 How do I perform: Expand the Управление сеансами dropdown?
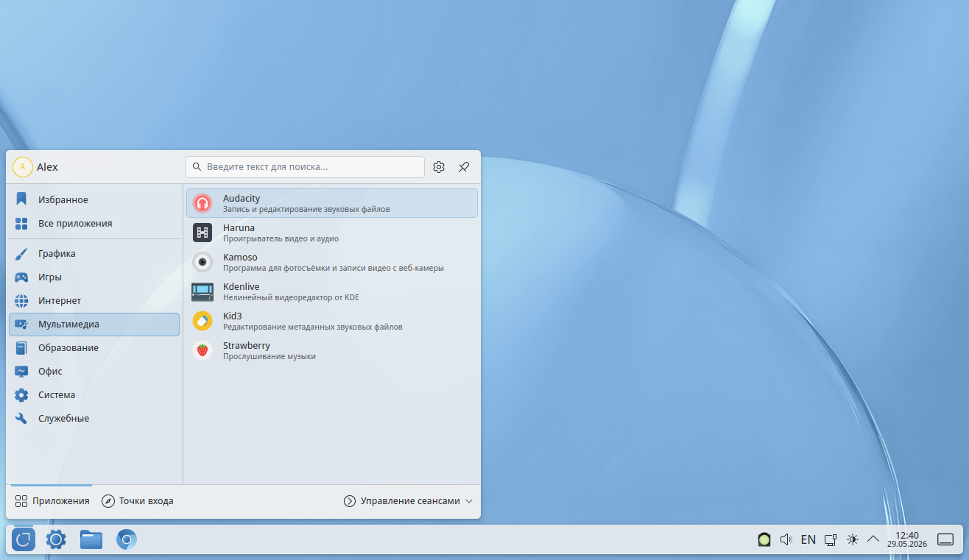pyautogui.click(x=408, y=501)
